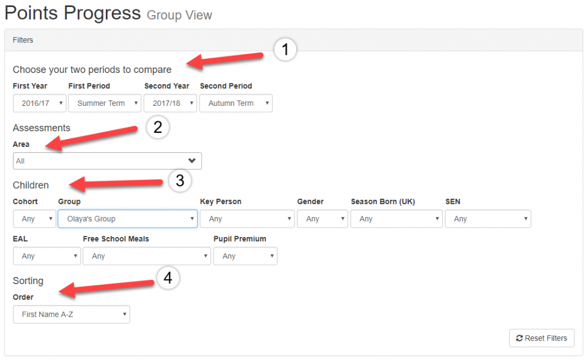This screenshot has height=364, width=588.
Task: Open the Free School Meals dropdown
Action: click(146, 256)
